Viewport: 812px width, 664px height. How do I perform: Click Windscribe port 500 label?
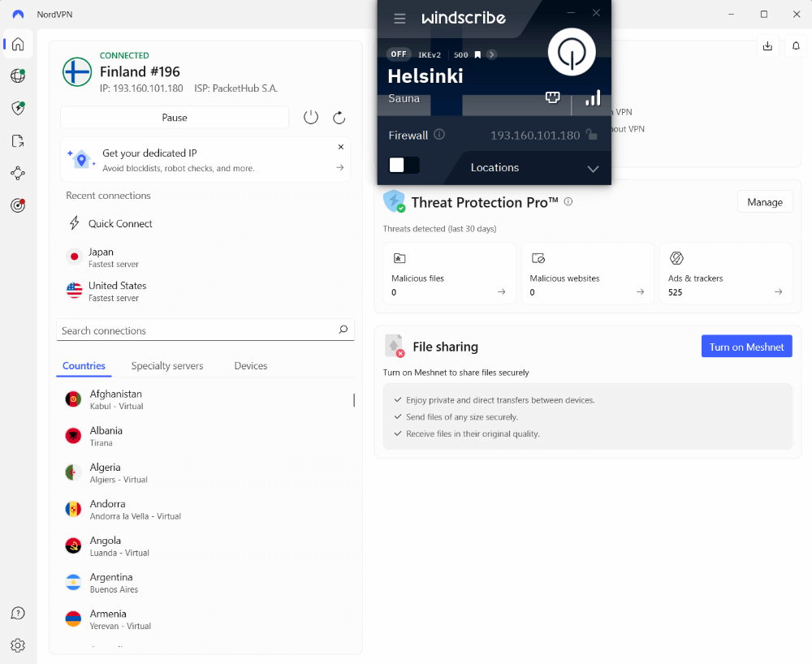(461, 55)
